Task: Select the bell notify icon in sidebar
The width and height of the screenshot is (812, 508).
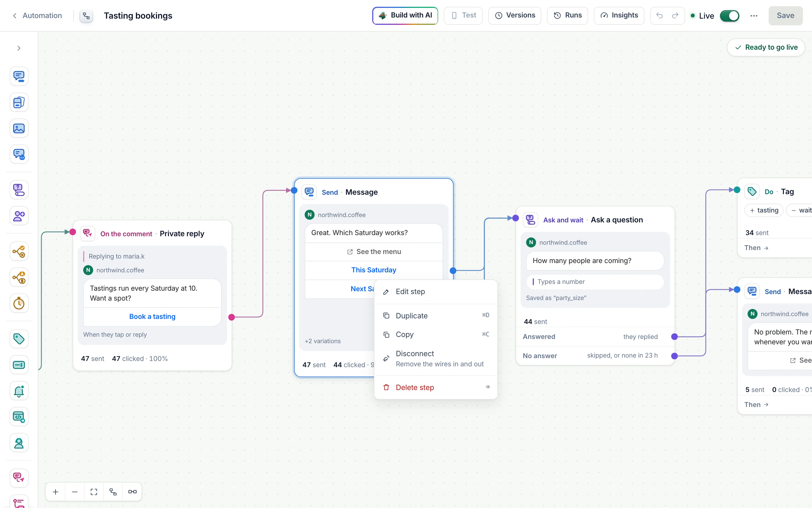Action: pos(19,391)
